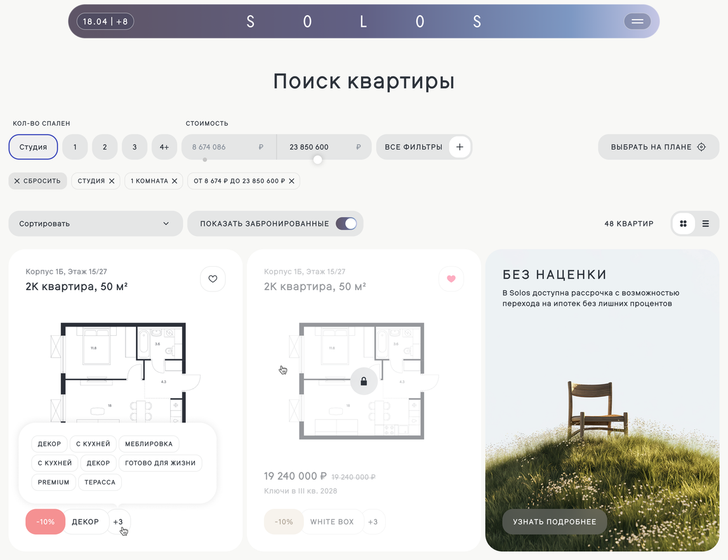The image size is (728, 560).
Task: Select 4+ bedrooms option
Action: 164,147
